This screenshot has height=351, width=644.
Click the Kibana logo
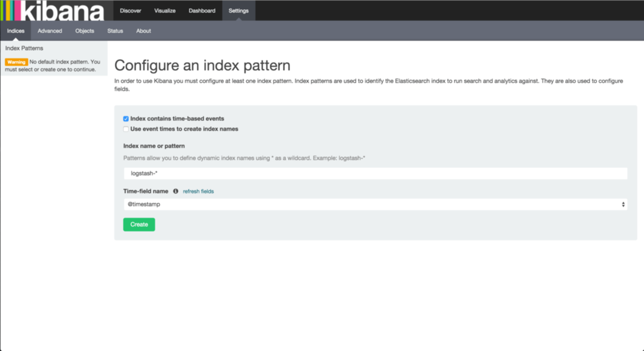coord(53,11)
